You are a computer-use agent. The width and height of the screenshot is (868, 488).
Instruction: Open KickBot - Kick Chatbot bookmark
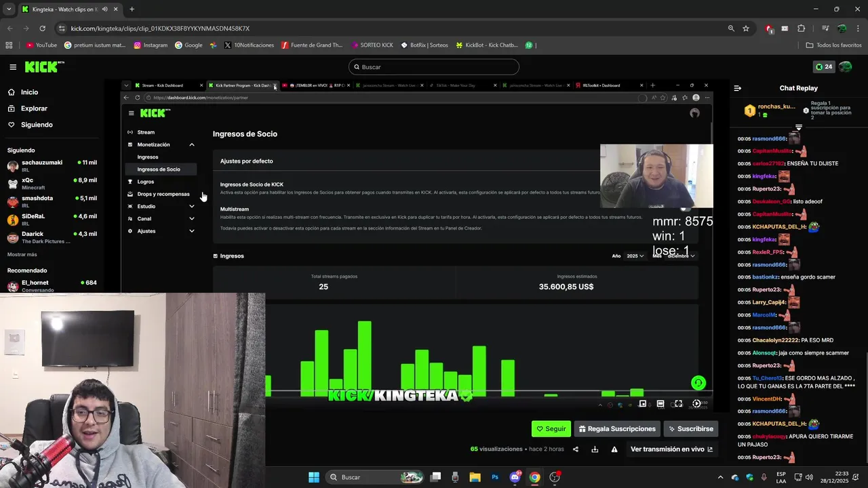486,45
